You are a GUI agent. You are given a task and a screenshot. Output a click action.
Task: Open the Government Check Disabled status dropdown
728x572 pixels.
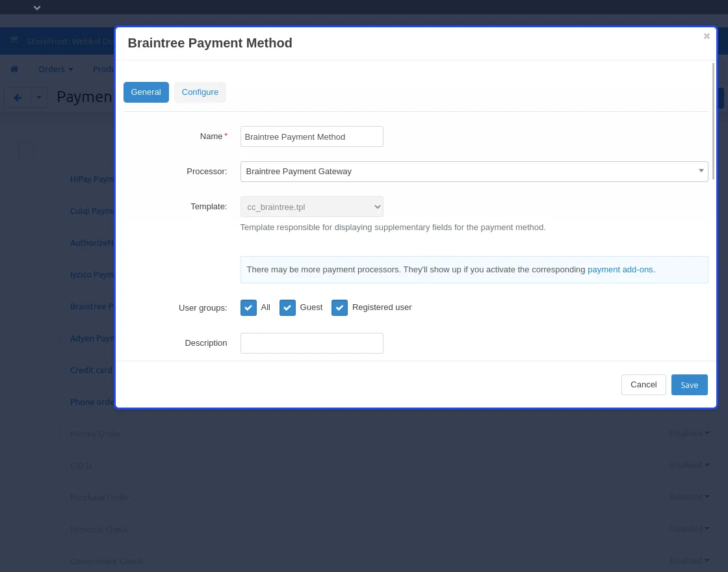[x=689, y=561]
